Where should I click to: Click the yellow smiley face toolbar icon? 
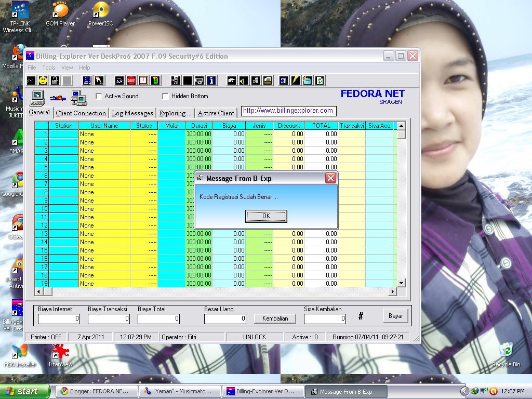point(43,81)
